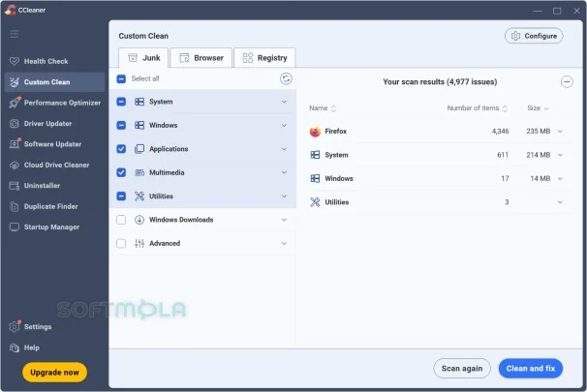This screenshot has width=587, height=392.
Task: Click the Driver Updater icon
Action: click(15, 124)
